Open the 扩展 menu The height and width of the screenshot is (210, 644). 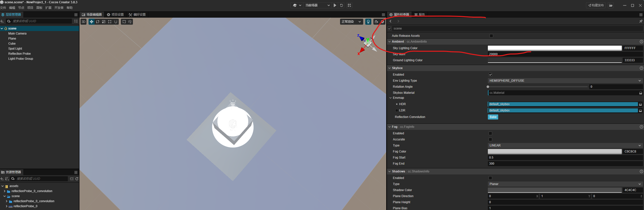coord(48,8)
